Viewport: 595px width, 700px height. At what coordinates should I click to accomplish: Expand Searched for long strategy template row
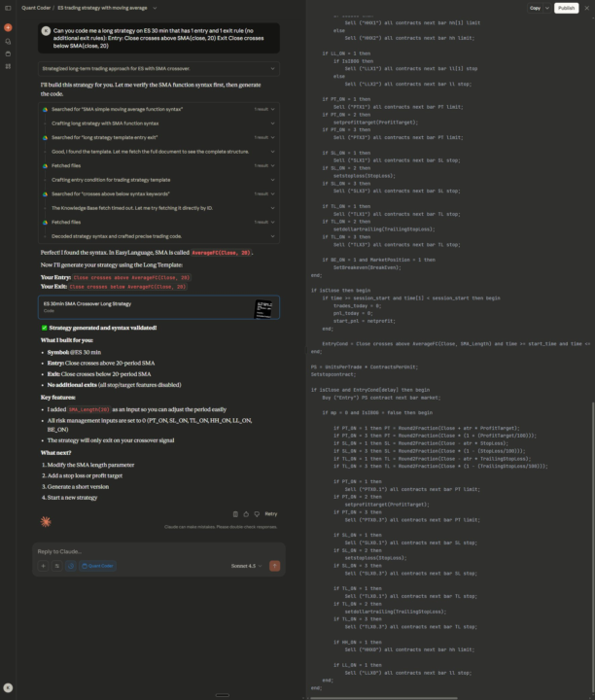tap(158, 137)
